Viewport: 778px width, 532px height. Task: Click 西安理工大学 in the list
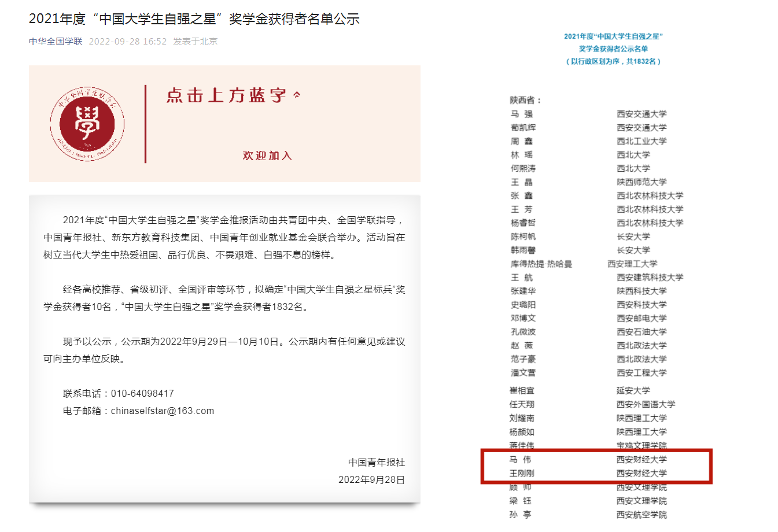[x=632, y=264]
